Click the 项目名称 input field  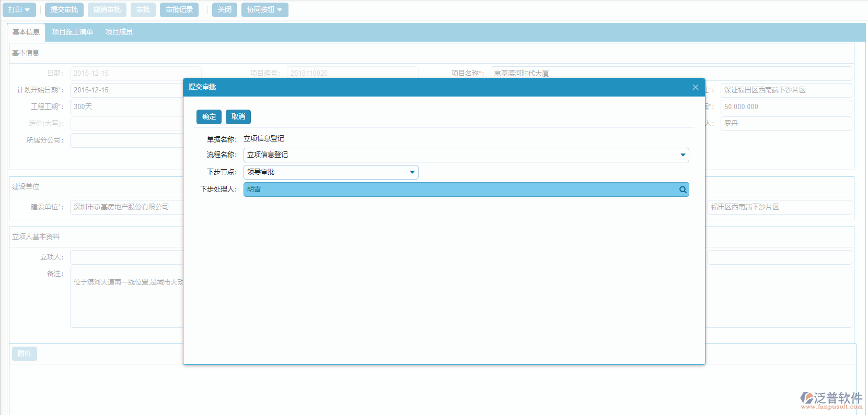671,73
